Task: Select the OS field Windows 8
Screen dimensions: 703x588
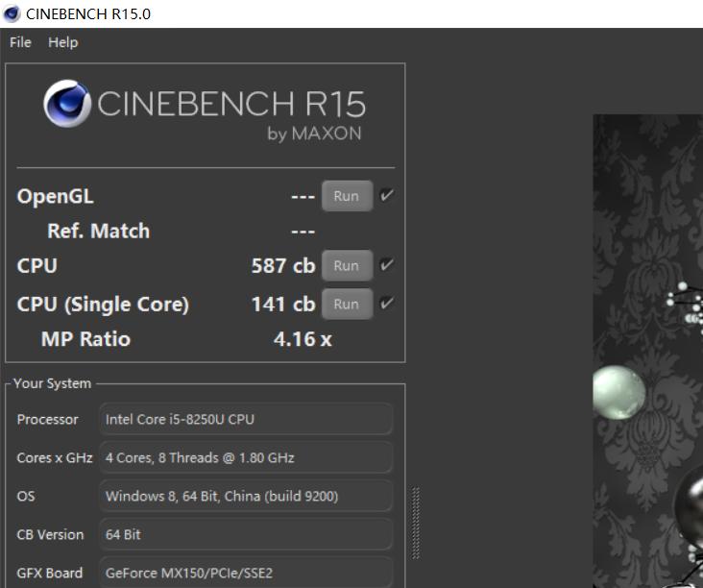Action: coord(246,496)
